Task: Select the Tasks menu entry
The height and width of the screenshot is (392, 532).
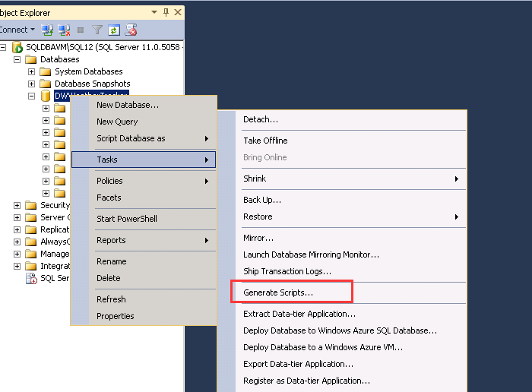Action: [144, 160]
